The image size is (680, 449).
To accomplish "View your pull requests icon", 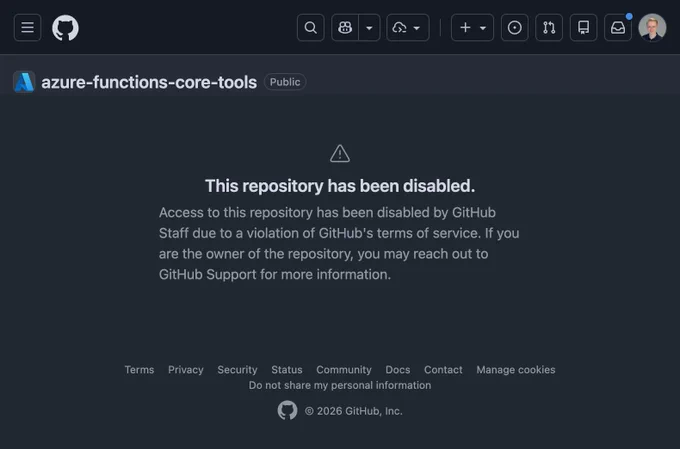I will click(x=549, y=28).
